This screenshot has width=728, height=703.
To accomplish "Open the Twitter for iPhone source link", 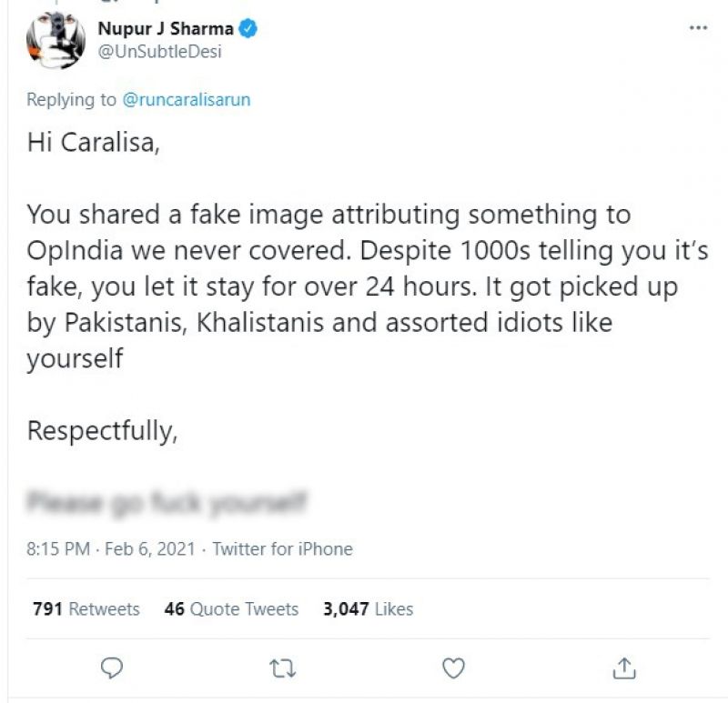I will [282, 549].
